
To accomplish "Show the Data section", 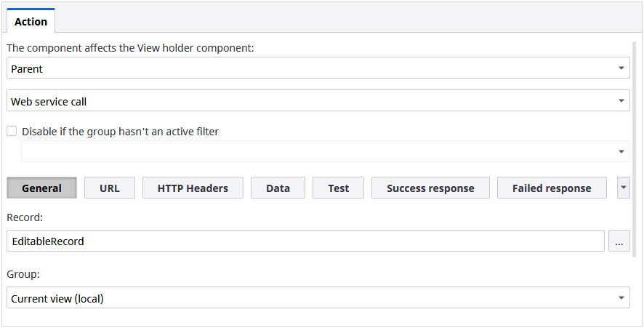I will point(278,188).
